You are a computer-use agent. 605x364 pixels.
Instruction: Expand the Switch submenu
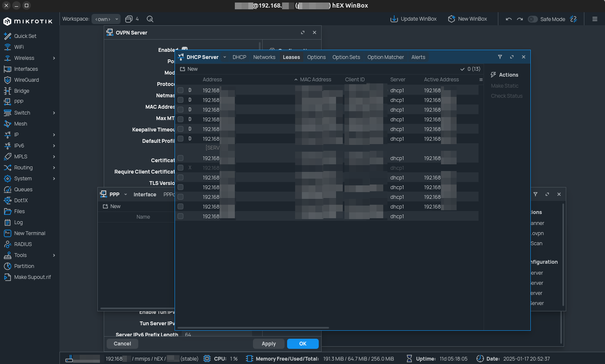click(x=54, y=113)
